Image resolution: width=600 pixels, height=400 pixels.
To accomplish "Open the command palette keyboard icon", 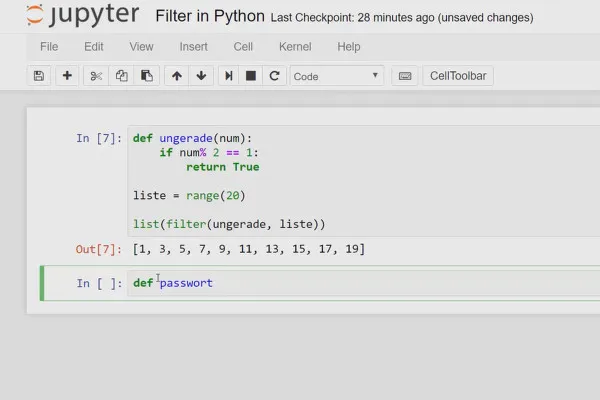I will click(405, 76).
